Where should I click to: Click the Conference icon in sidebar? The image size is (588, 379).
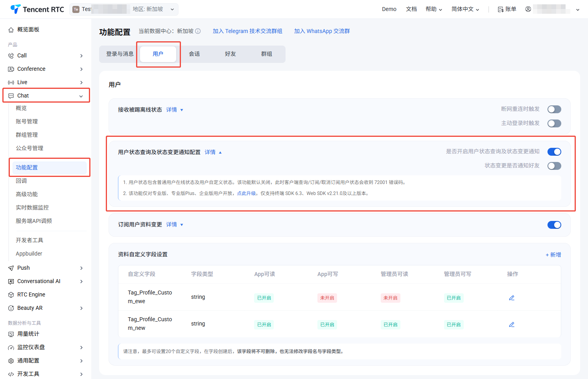11,69
